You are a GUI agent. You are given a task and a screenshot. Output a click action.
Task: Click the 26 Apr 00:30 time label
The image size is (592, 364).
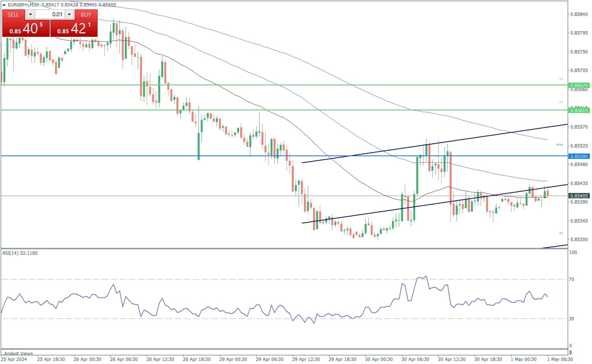pos(87,359)
